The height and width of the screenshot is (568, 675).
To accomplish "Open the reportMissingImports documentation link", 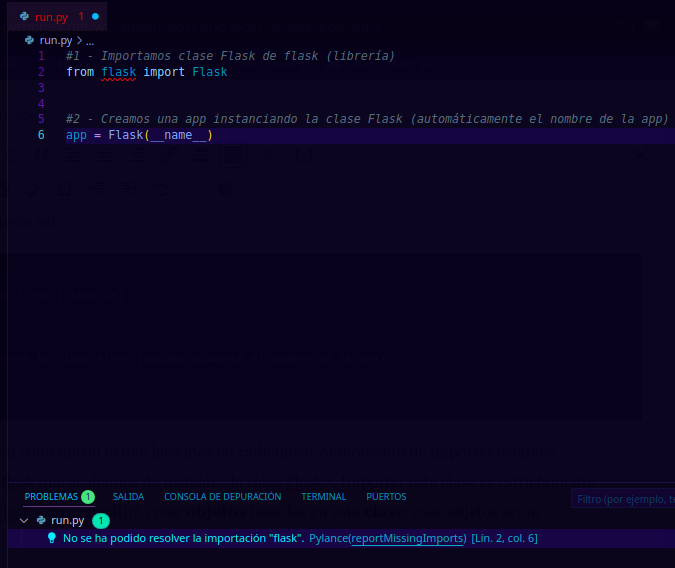I will pos(408,538).
